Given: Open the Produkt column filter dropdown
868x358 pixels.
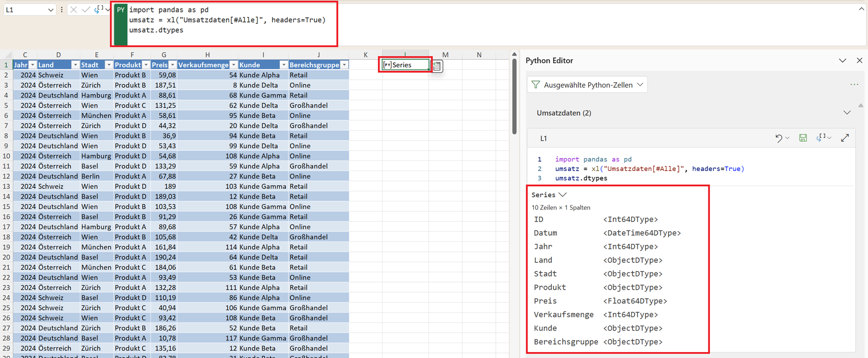Looking at the screenshot, I should (x=146, y=65).
